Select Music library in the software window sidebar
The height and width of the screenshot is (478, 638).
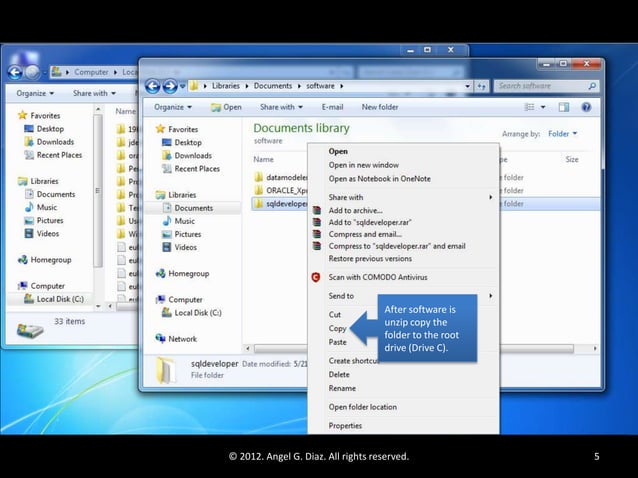[179, 221]
